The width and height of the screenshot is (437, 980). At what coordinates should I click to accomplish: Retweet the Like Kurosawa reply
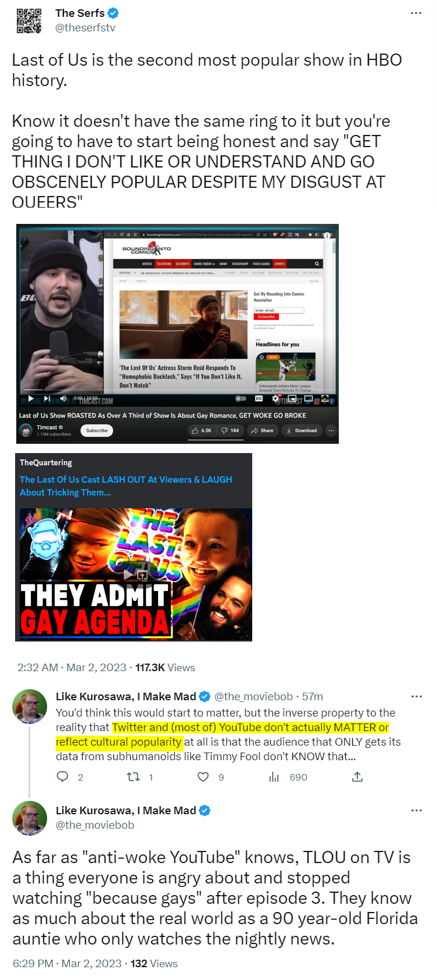tap(134, 776)
